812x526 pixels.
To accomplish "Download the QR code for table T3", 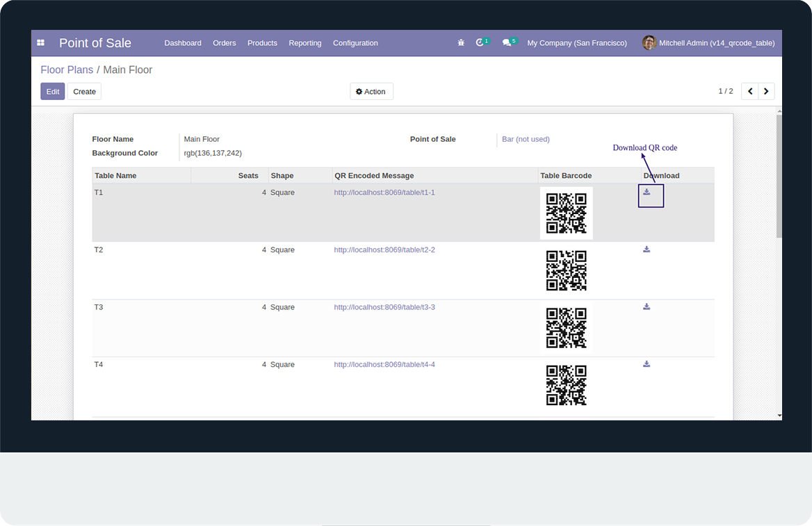I will pyautogui.click(x=647, y=307).
